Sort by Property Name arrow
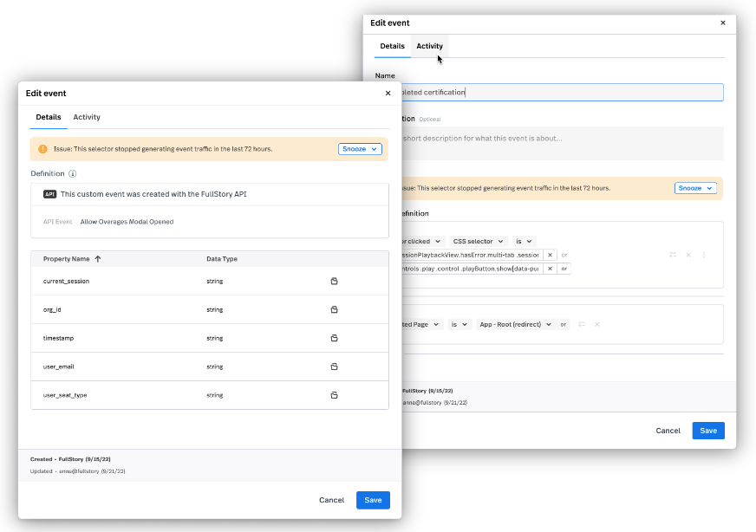Screen dimensions: 756x532 [98, 259]
